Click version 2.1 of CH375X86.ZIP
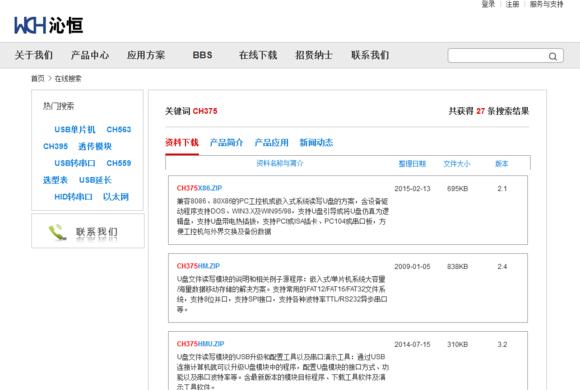Image resolution: width=580 pixels, height=390 pixels. click(x=502, y=189)
